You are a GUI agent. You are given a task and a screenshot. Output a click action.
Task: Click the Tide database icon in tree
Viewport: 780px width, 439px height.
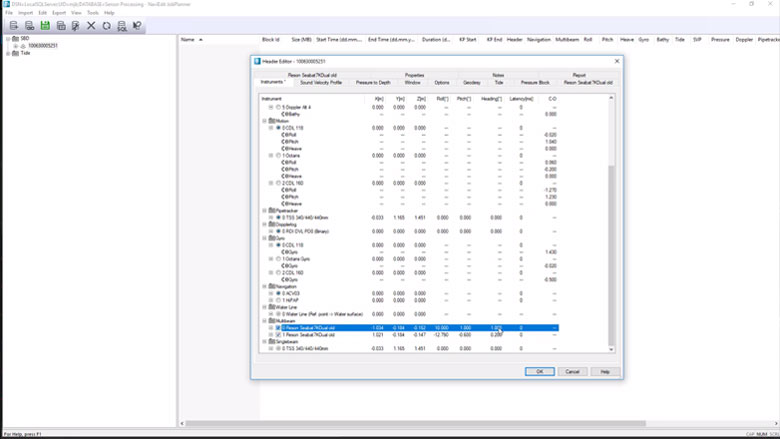pyautogui.click(x=15, y=52)
